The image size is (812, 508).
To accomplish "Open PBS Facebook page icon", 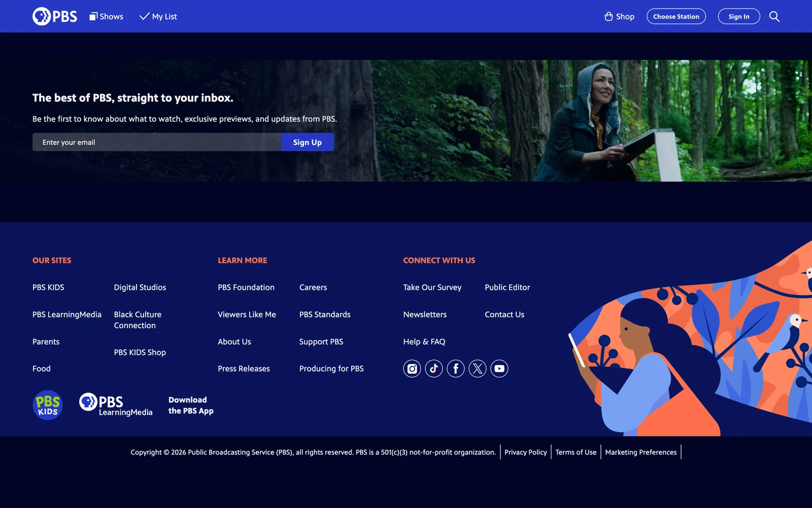I will click(x=456, y=369).
